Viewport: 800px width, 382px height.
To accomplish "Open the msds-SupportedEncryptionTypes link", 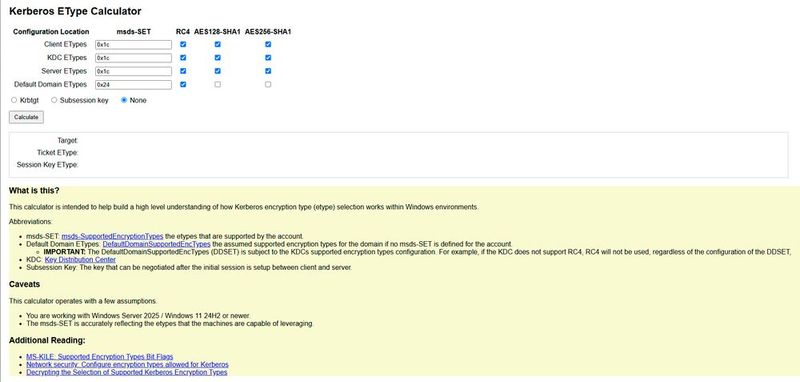I will pyautogui.click(x=112, y=236).
